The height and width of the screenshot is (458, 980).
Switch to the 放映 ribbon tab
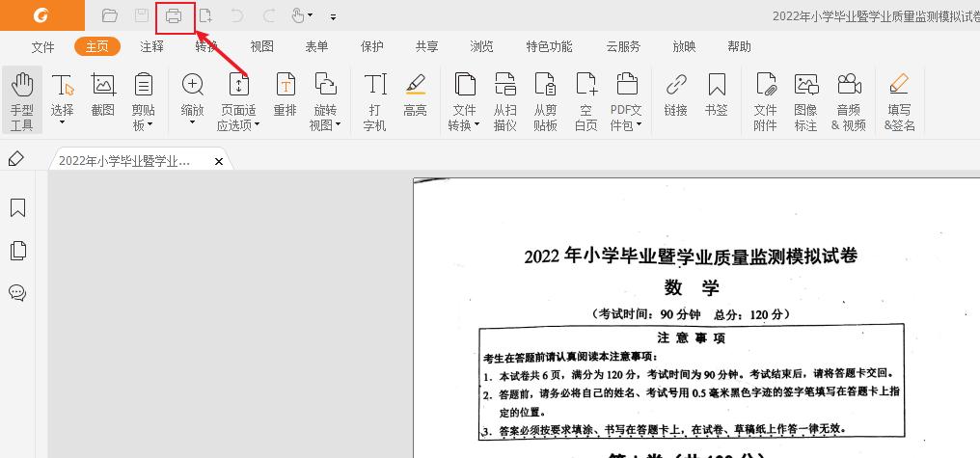pyautogui.click(x=685, y=46)
